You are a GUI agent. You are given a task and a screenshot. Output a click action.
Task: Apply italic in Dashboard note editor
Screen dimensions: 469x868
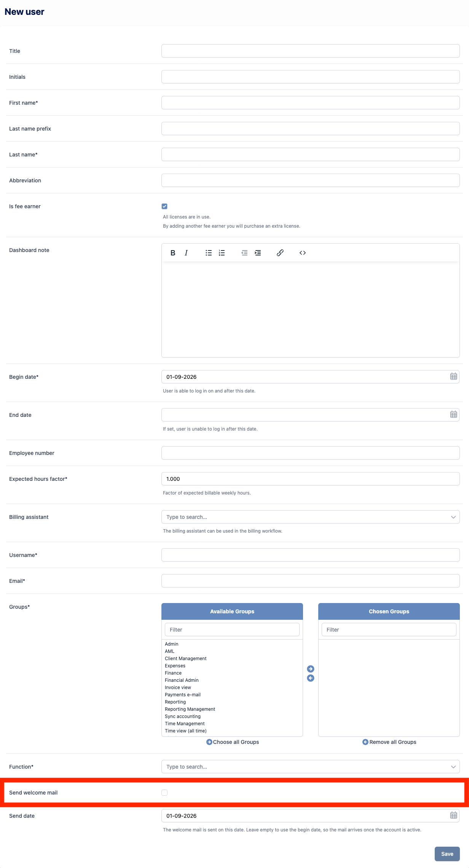(186, 253)
